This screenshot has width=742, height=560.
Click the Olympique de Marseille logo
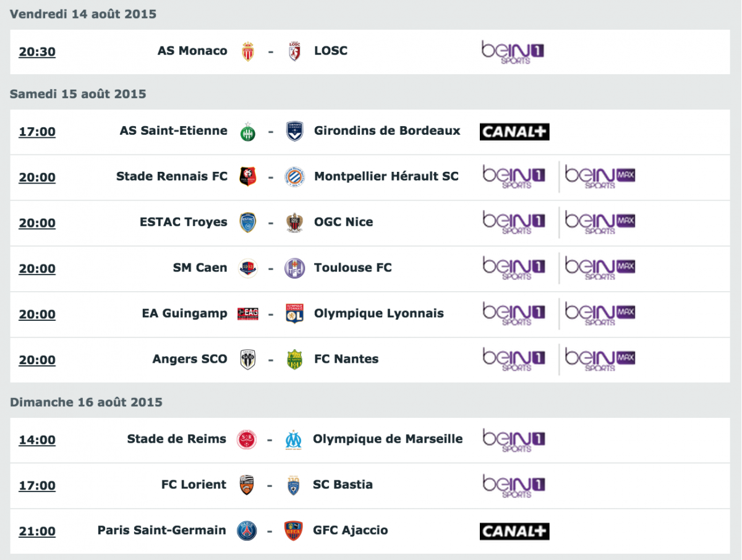pyautogui.click(x=294, y=439)
